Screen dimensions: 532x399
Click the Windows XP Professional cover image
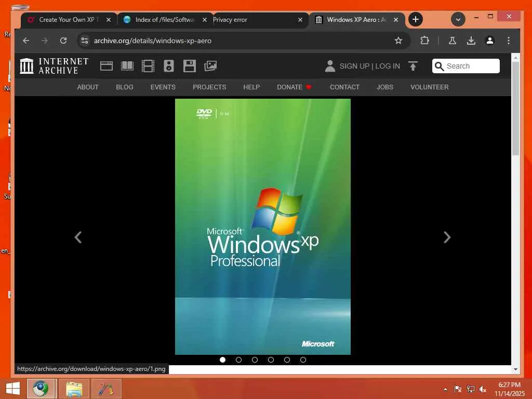pyautogui.click(x=262, y=227)
